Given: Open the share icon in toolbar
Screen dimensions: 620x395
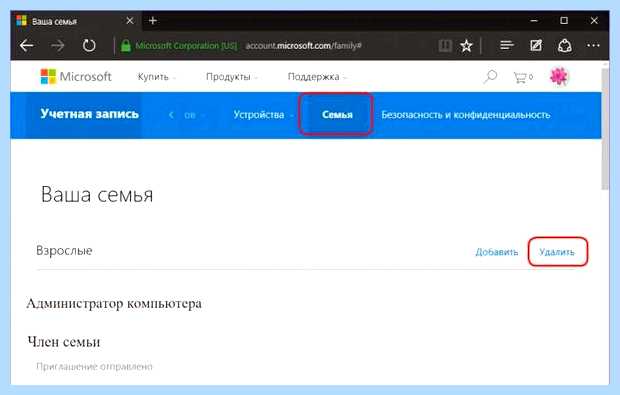Looking at the screenshot, I should pos(565,45).
